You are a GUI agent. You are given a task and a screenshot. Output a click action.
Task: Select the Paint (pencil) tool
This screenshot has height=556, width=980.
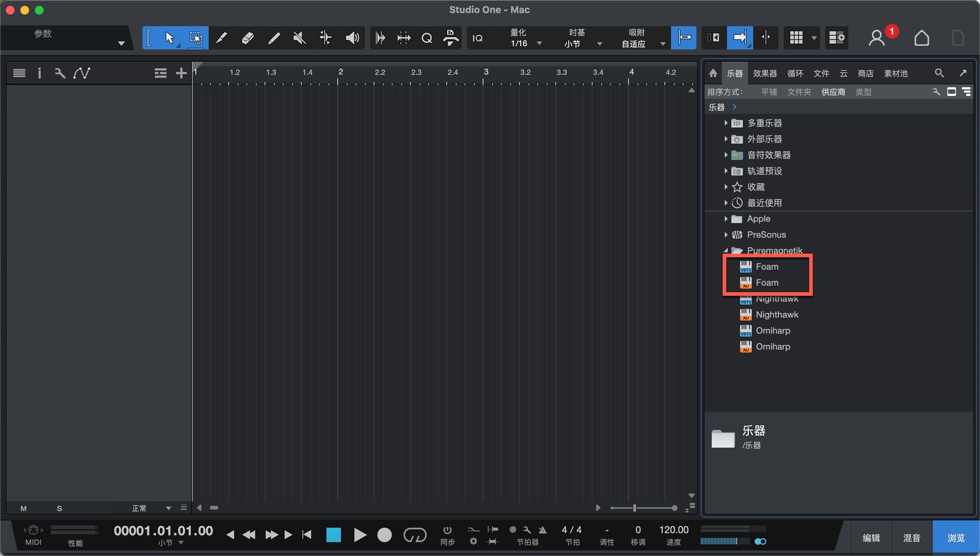coord(274,38)
